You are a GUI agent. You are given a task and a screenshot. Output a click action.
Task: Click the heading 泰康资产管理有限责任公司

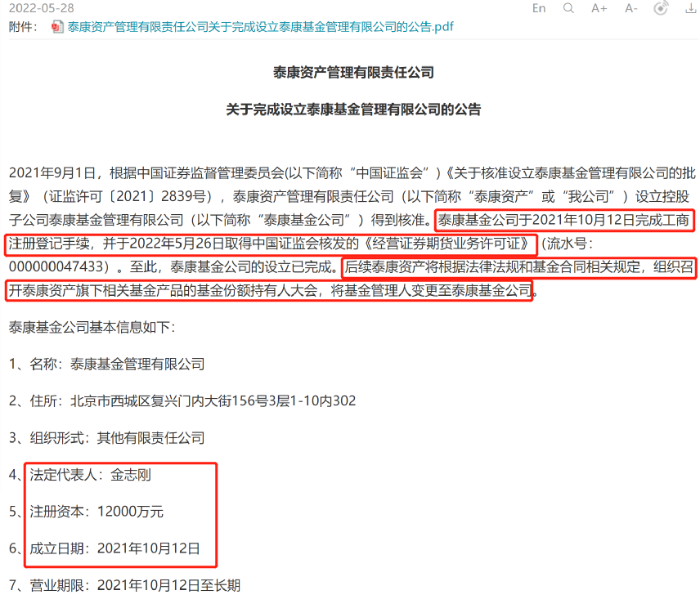click(x=353, y=72)
